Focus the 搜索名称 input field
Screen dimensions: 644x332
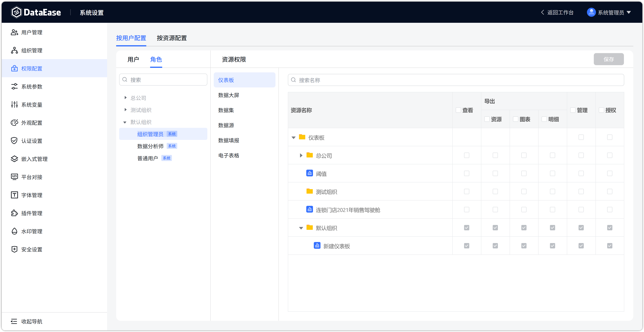pos(456,80)
